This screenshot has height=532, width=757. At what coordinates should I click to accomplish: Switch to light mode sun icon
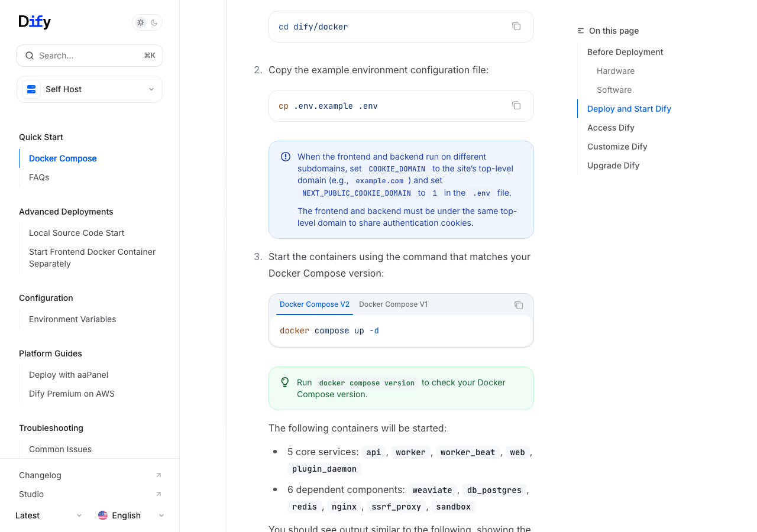tap(141, 22)
